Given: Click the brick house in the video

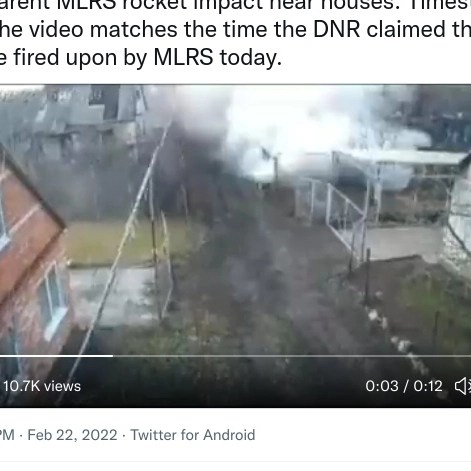Looking at the screenshot, I should pos(32,253).
